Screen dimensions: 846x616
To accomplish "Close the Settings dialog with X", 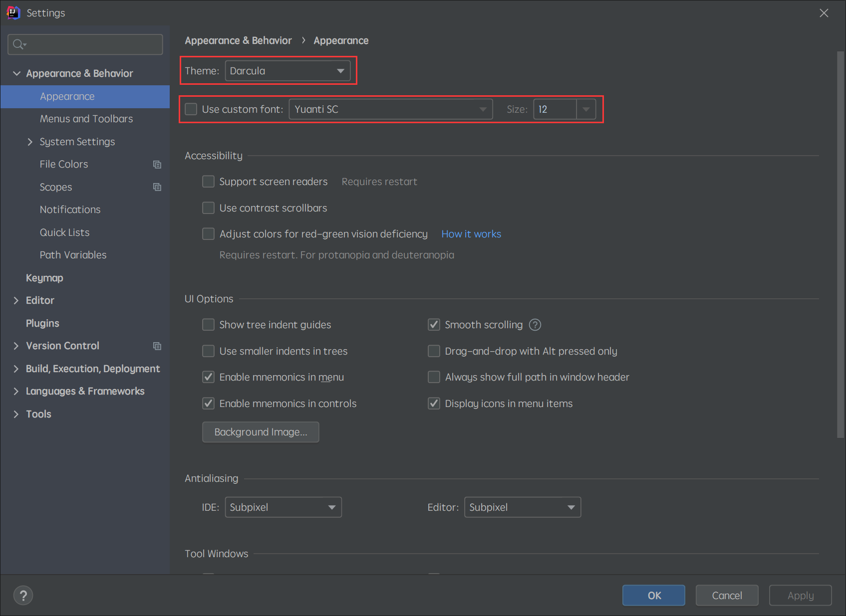I will tap(824, 13).
